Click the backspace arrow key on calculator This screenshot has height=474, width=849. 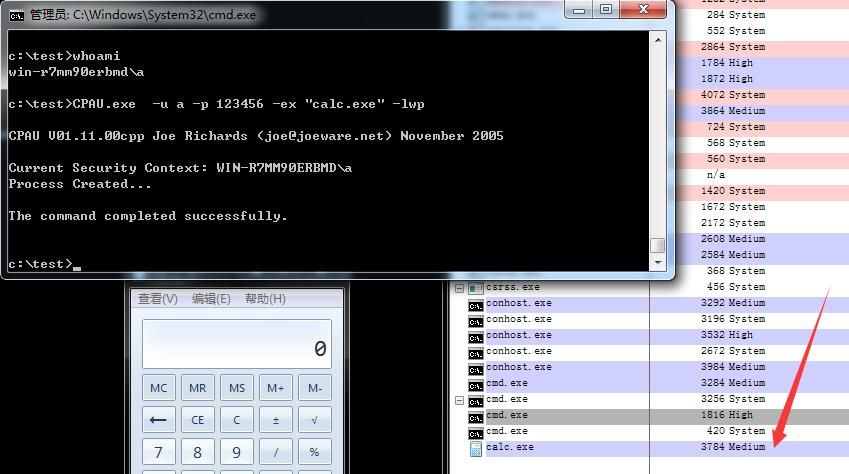pos(159,420)
